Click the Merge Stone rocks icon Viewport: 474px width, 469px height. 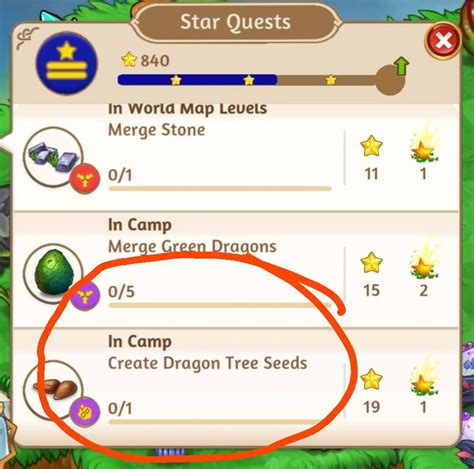[x=53, y=157]
